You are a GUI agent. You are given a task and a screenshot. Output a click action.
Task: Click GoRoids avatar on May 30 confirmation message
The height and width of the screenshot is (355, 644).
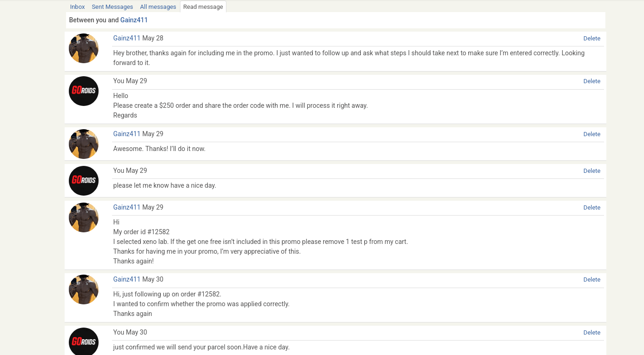(84, 342)
